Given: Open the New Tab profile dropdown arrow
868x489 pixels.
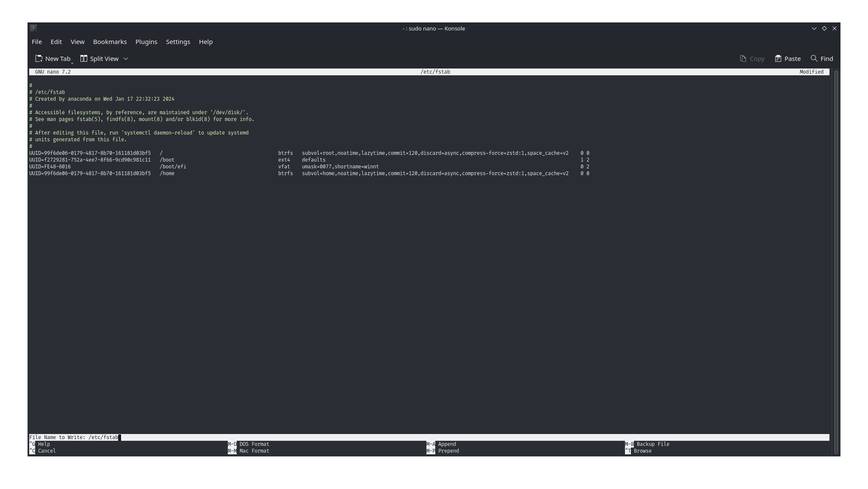Looking at the screenshot, I should click(72, 63).
